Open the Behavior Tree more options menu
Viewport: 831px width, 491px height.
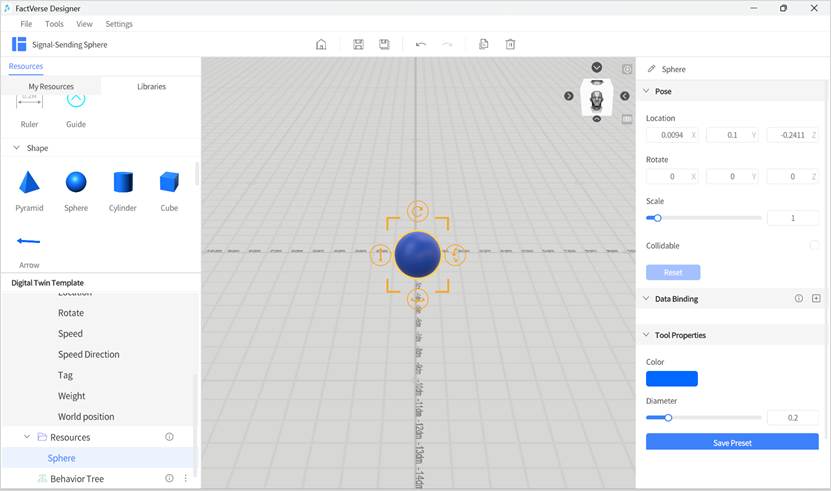tap(185, 478)
